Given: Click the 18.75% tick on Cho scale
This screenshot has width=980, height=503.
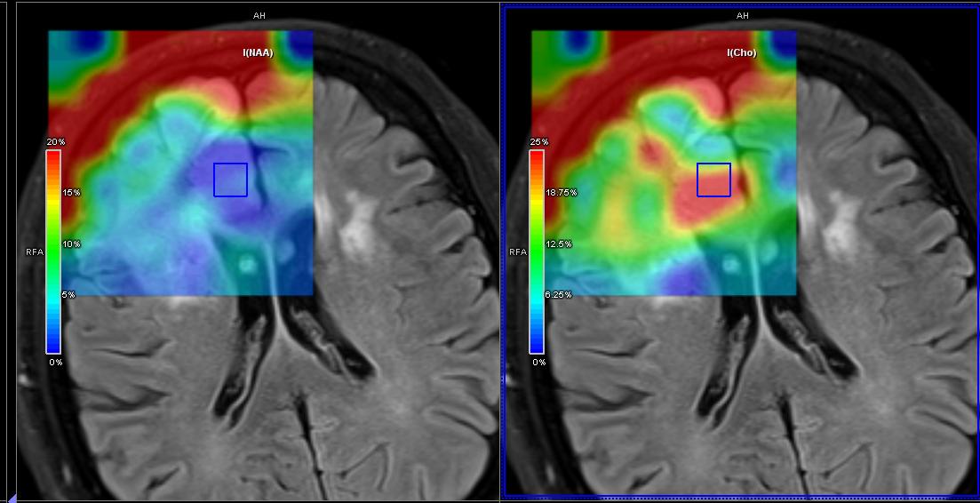Looking at the screenshot, I should [562, 193].
